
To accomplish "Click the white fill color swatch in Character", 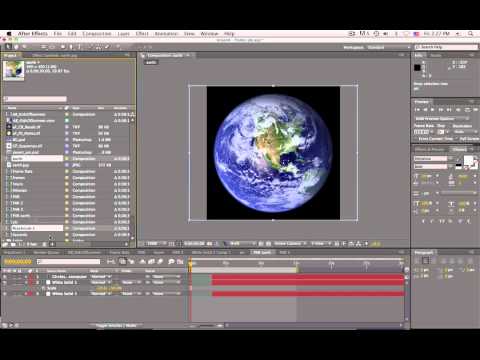I will tap(469, 160).
